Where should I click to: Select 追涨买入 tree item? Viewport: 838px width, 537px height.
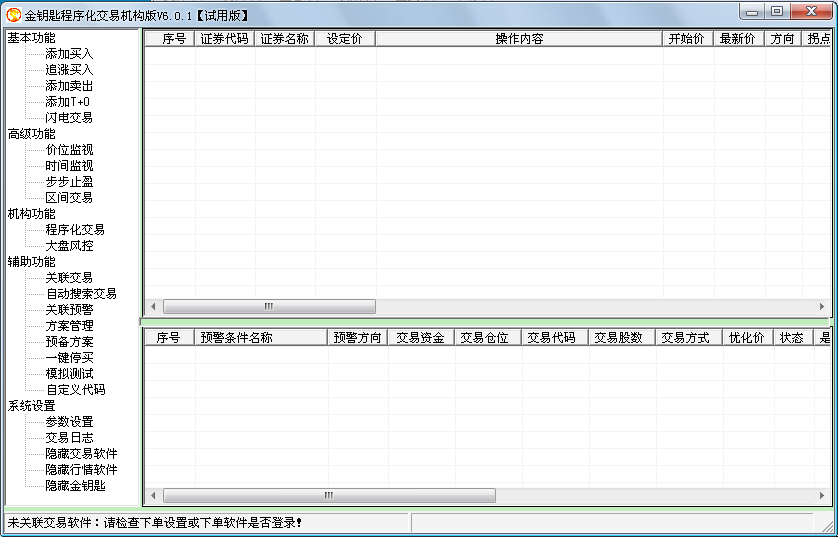click(x=69, y=70)
